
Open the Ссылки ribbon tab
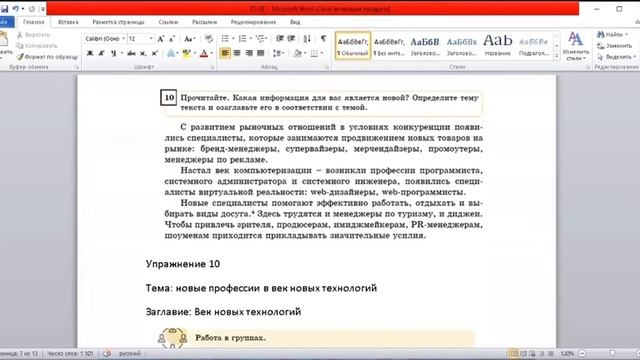pos(168,22)
